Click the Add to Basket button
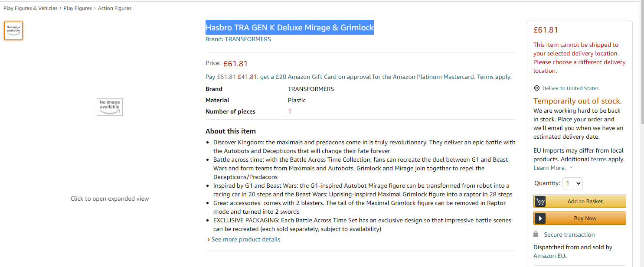 [x=585, y=202]
